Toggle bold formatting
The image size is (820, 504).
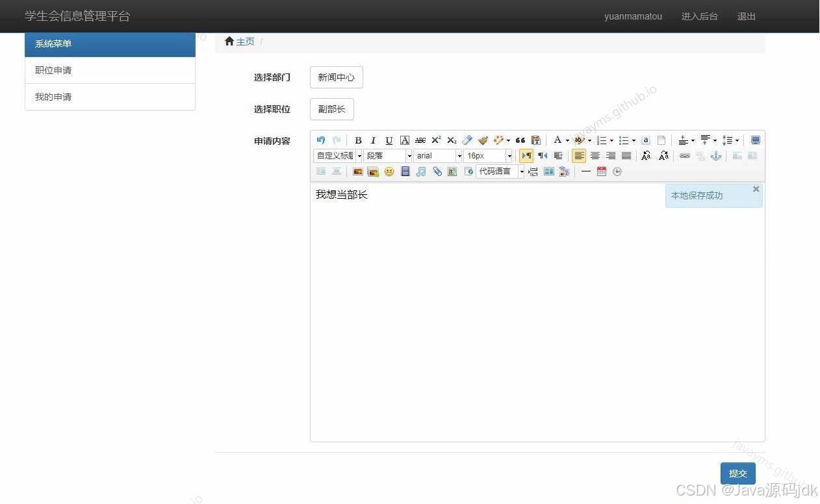tap(357, 140)
